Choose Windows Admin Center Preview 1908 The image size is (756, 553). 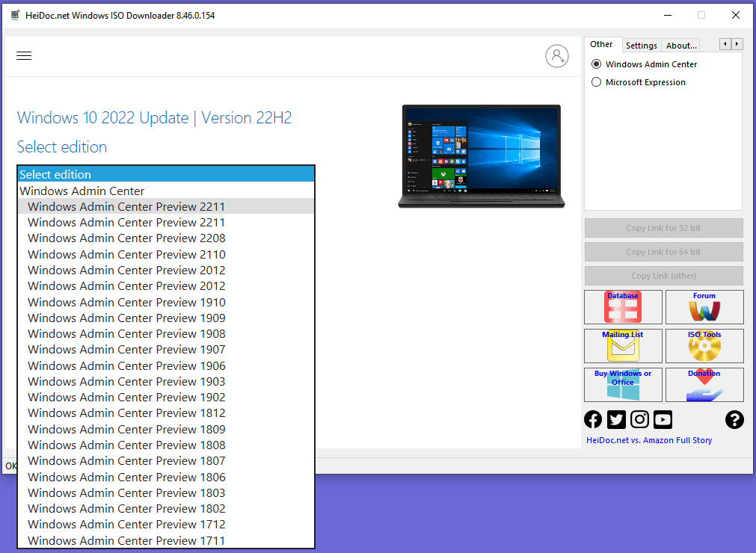[166, 334]
